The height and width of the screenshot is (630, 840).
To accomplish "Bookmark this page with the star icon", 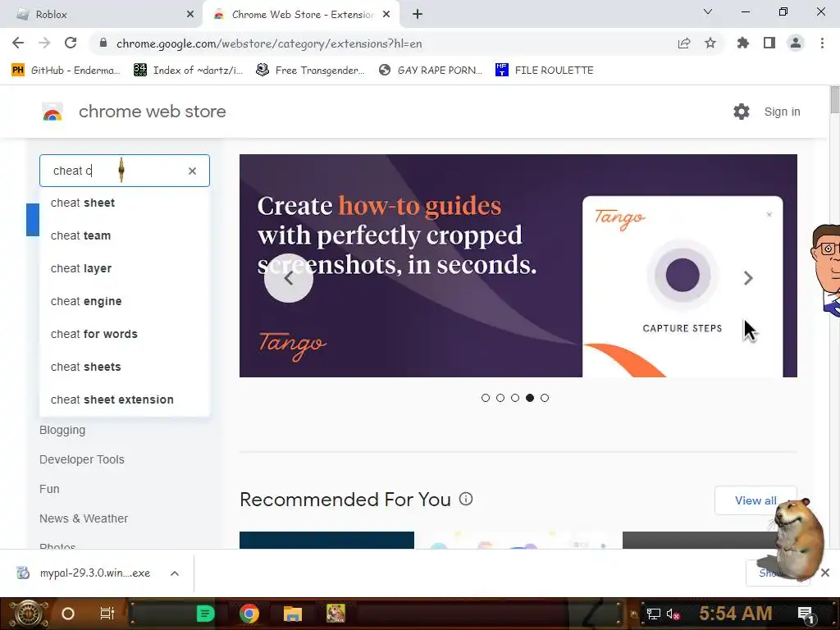I will click(710, 43).
